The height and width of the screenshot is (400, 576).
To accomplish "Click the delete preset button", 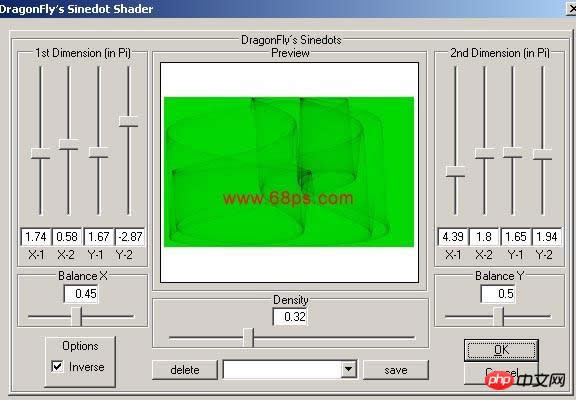I will click(x=184, y=370).
